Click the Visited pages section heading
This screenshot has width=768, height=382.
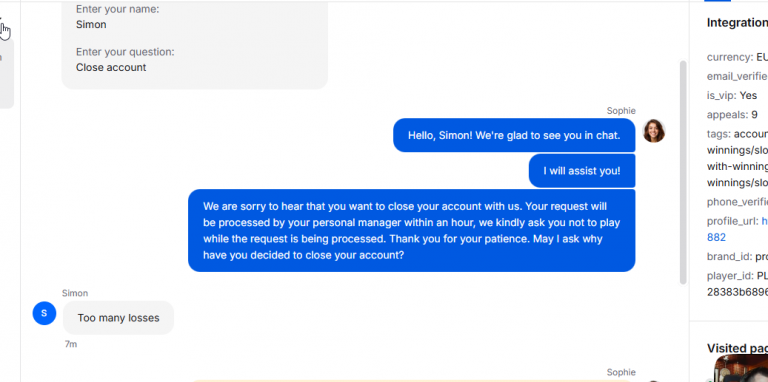(x=737, y=348)
